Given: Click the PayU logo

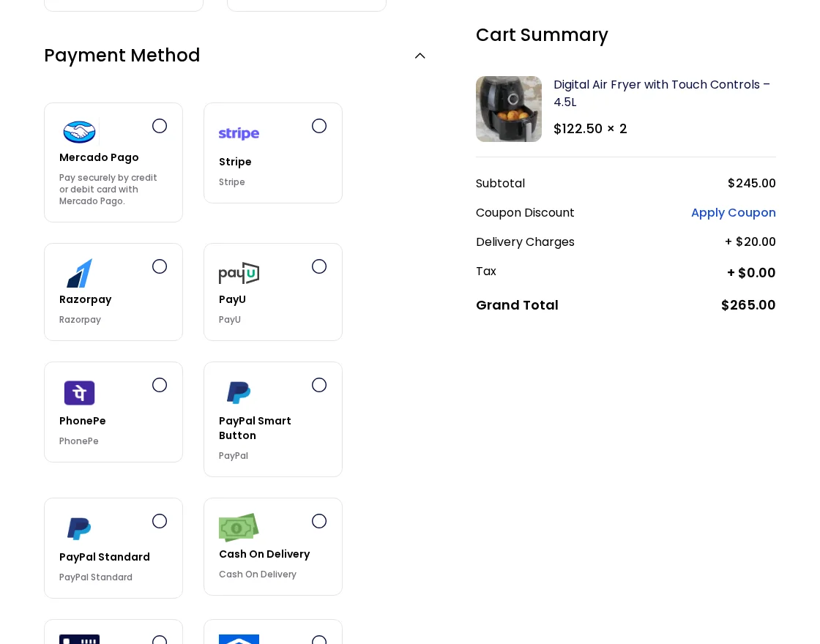Looking at the screenshot, I should pos(239,273).
